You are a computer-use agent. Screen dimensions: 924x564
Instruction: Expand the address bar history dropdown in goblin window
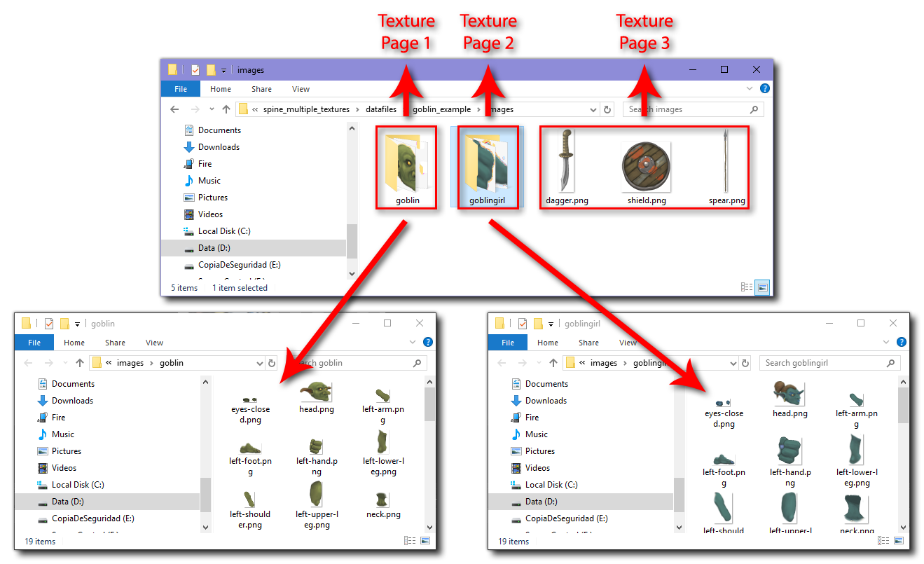pyautogui.click(x=259, y=364)
